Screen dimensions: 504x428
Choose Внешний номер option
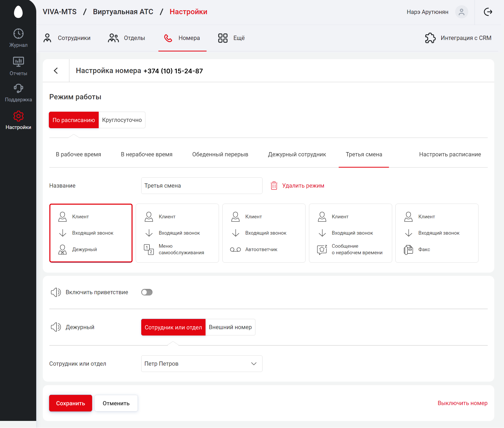pos(230,327)
